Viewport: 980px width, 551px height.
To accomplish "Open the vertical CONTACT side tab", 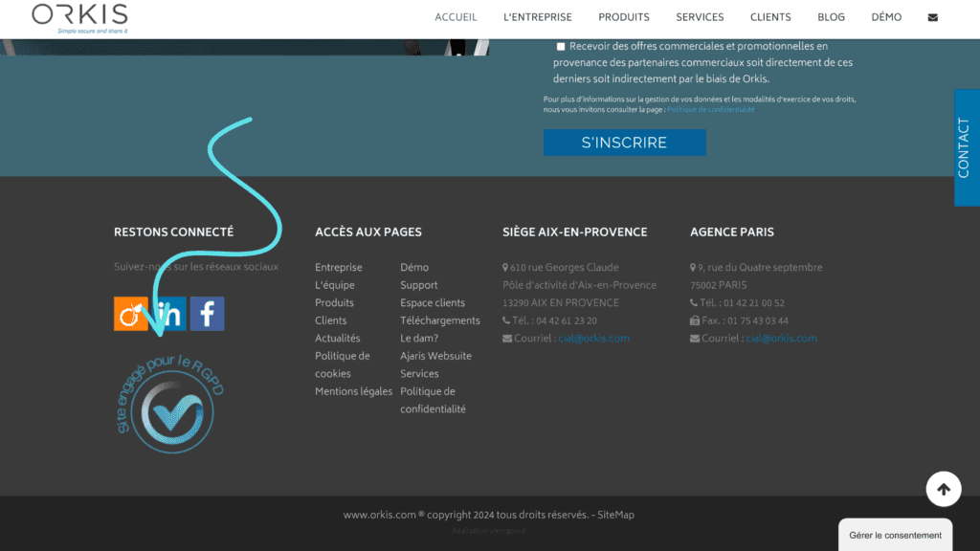I will (x=965, y=147).
